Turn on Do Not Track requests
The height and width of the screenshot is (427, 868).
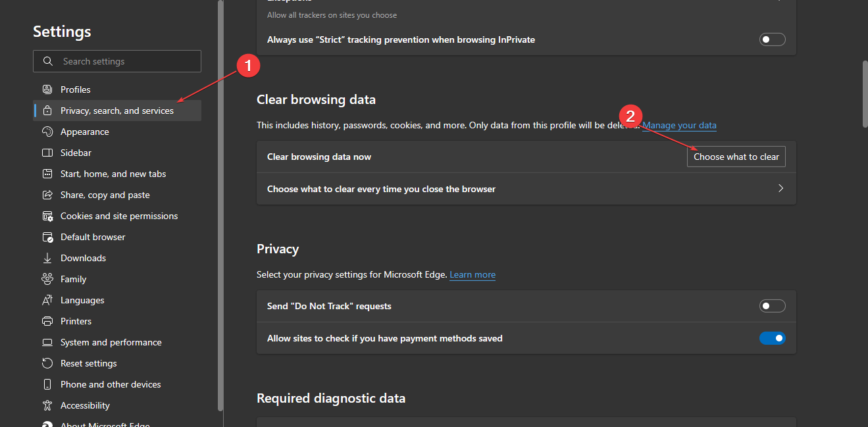pos(772,306)
